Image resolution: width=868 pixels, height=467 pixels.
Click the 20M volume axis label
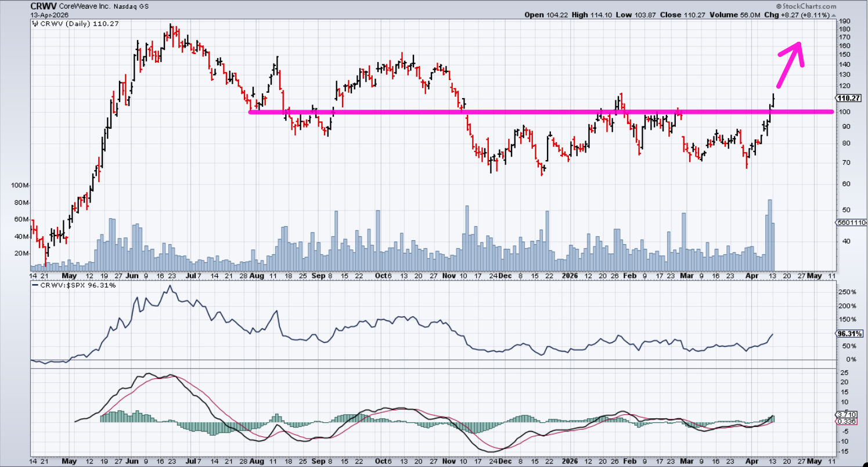click(23, 254)
